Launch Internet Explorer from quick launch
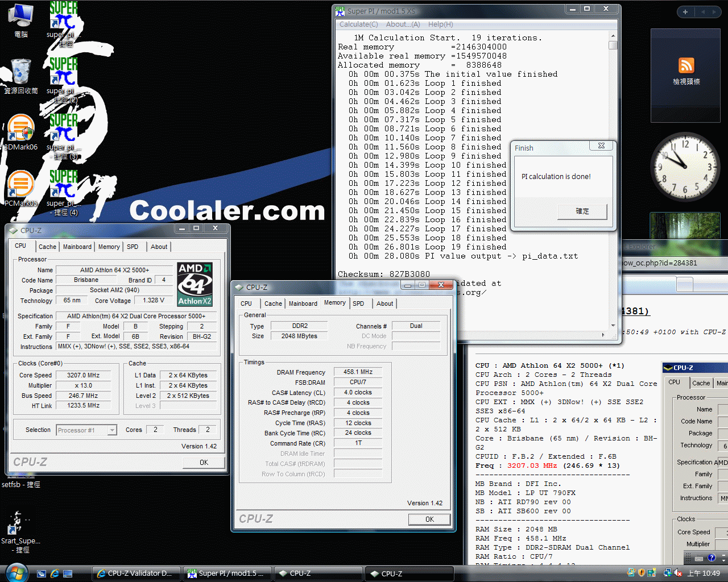Screen dimensions: 728x582 55,573
